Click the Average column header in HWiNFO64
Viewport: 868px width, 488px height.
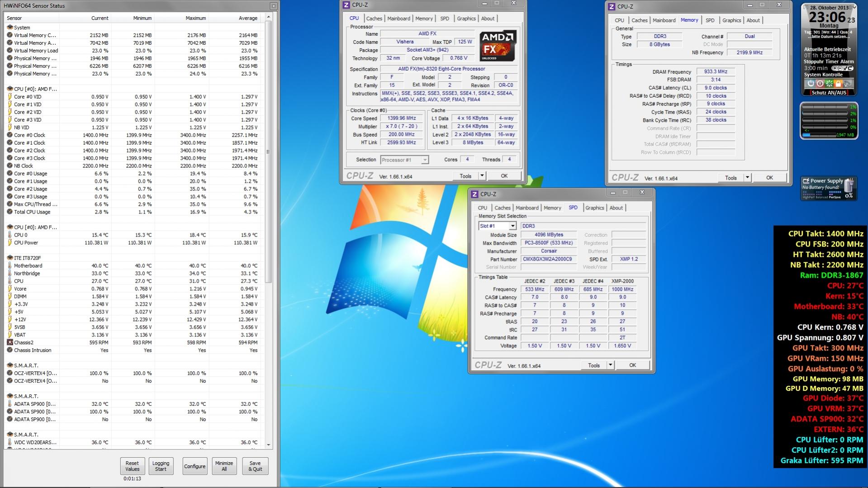[x=234, y=18]
